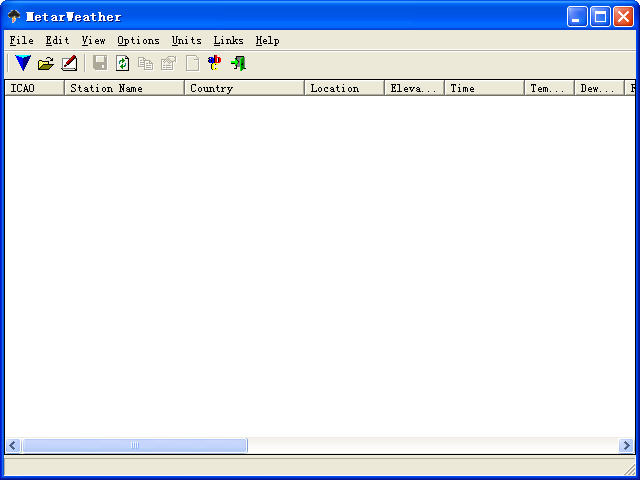Open the Units menu

point(187,40)
